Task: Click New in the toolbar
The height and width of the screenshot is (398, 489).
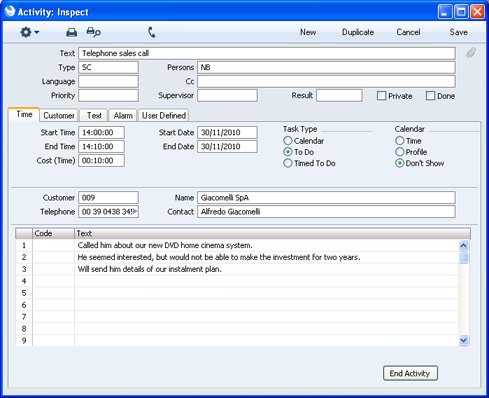Action: (x=308, y=32)
